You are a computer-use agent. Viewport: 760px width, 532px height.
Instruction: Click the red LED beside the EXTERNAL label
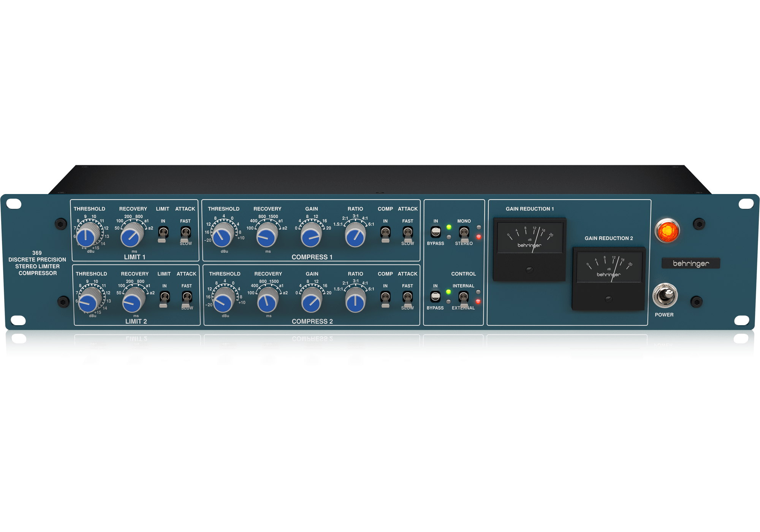[x=478, y=301]
